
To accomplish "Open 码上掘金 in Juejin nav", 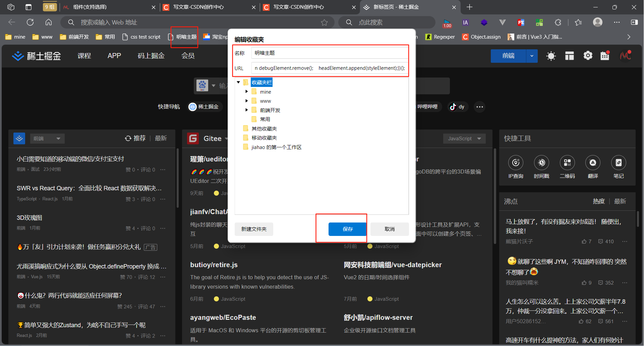I will coord(151,56).
